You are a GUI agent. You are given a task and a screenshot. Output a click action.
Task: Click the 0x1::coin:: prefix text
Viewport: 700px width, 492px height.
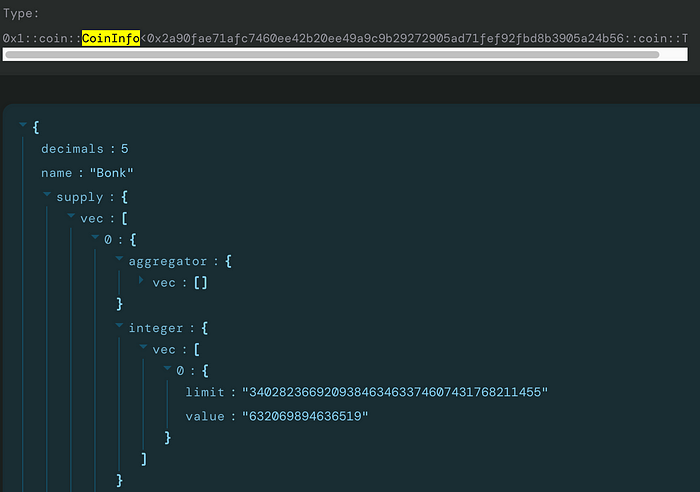pos(42,38)
